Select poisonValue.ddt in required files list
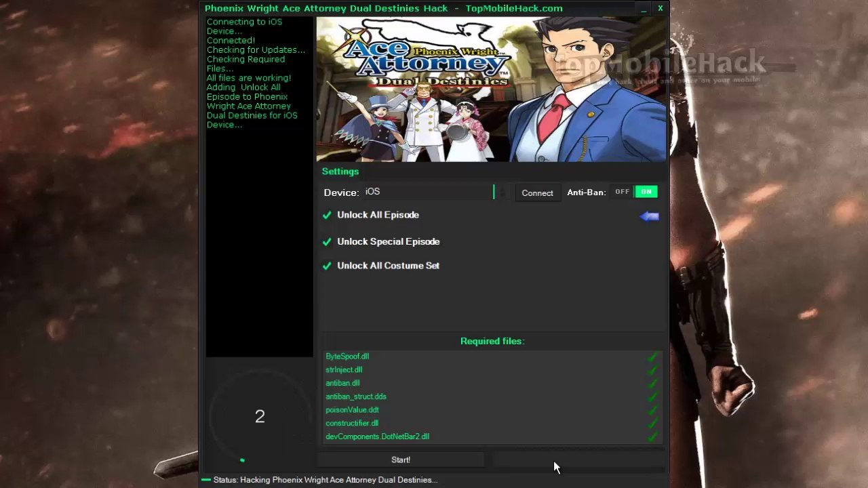Screen dimensions: 868x488 point(352,410)
